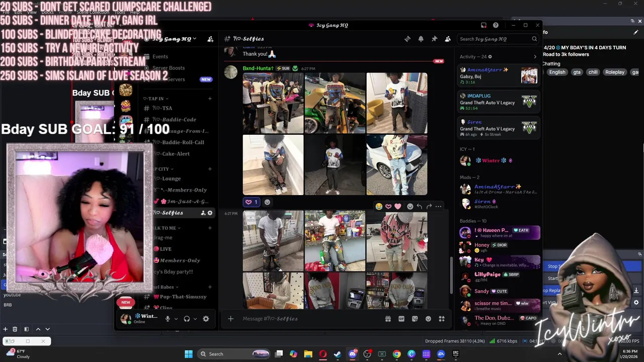644x362 pixels.
Task: Open apps icon in message bar
Action: (442, 319)
